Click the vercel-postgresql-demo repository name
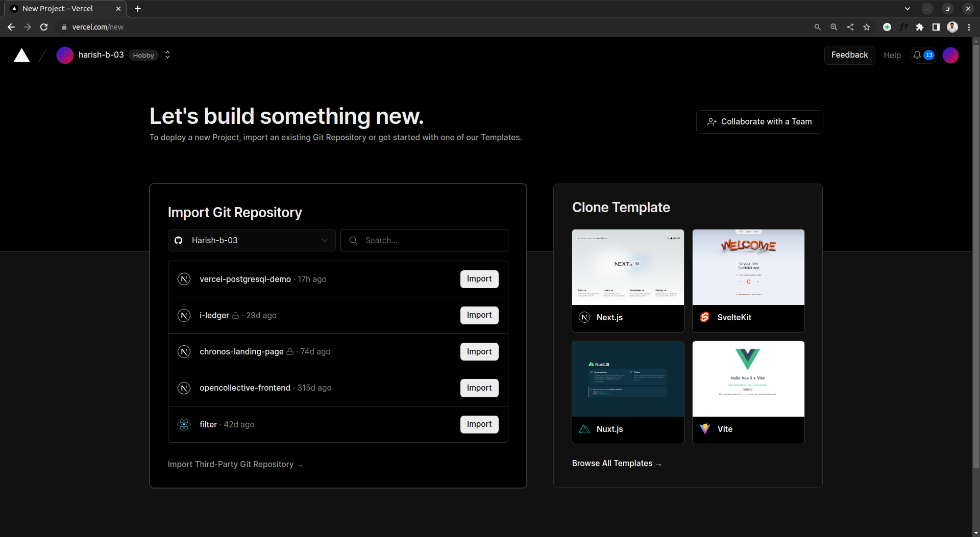Image resolution: width=980 pixels, height=537 pixels. pyautogui.click(x=245, y=279)
